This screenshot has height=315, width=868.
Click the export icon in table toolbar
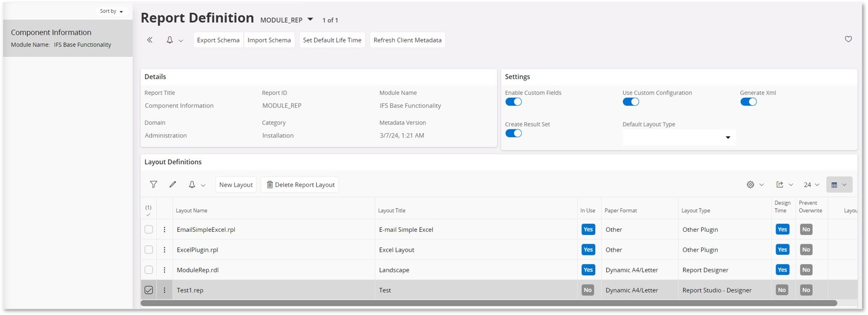(x=779, y=185)
